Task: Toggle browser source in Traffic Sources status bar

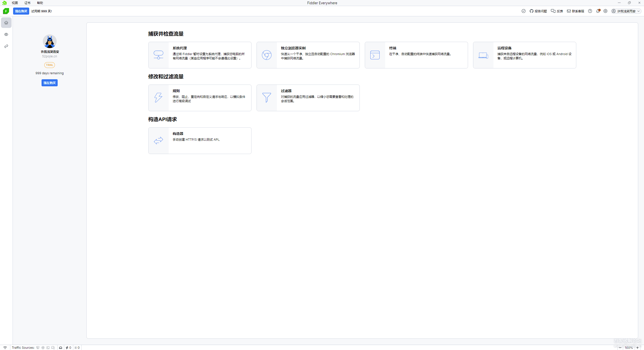Action: [43, 347]
